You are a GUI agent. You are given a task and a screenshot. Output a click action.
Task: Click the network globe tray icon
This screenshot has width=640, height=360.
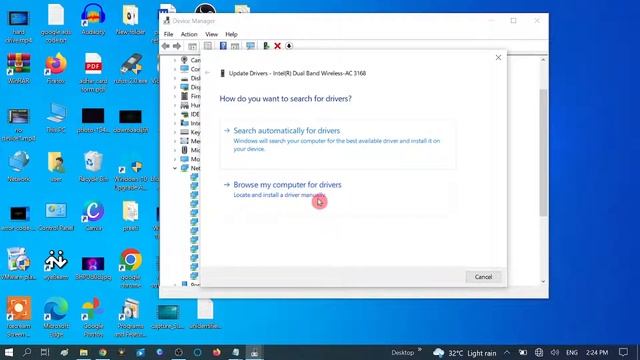tap(539, 352)
